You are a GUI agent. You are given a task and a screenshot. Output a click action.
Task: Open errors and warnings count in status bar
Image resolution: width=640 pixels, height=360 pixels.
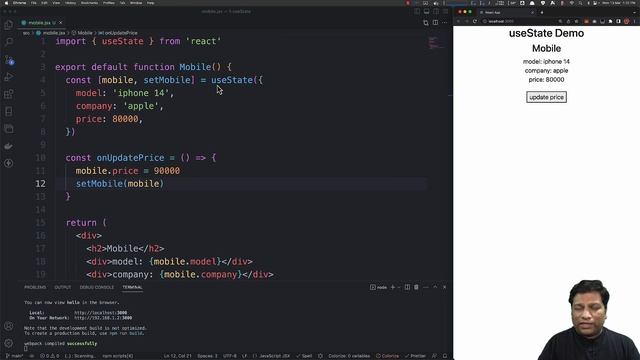pos(49,356)
